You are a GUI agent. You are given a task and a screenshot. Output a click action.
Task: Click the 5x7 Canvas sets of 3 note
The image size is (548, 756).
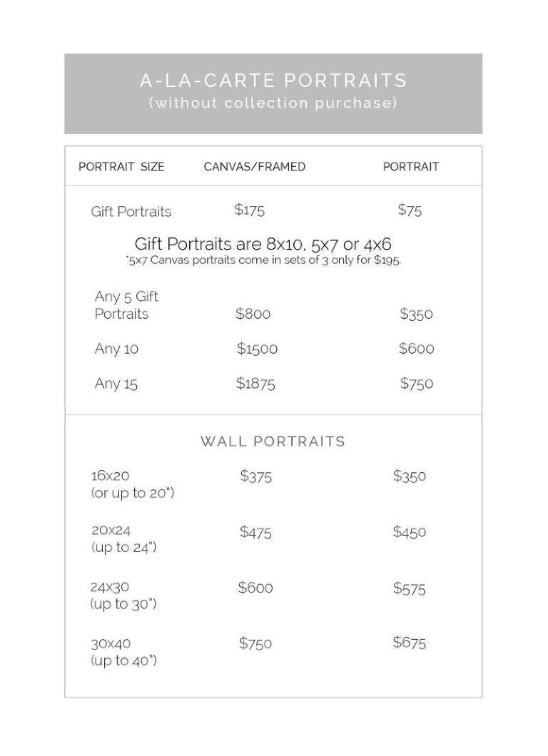point(263,260)
